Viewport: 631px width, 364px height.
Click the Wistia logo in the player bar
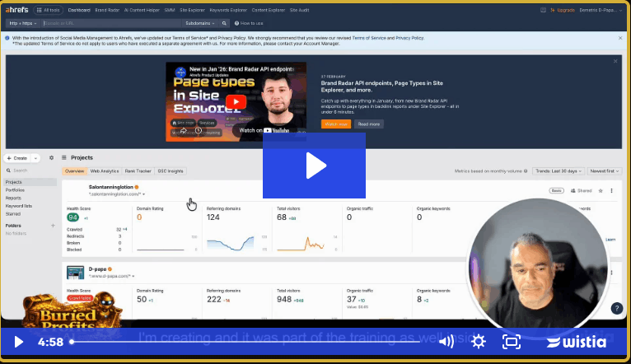point(576,342)
